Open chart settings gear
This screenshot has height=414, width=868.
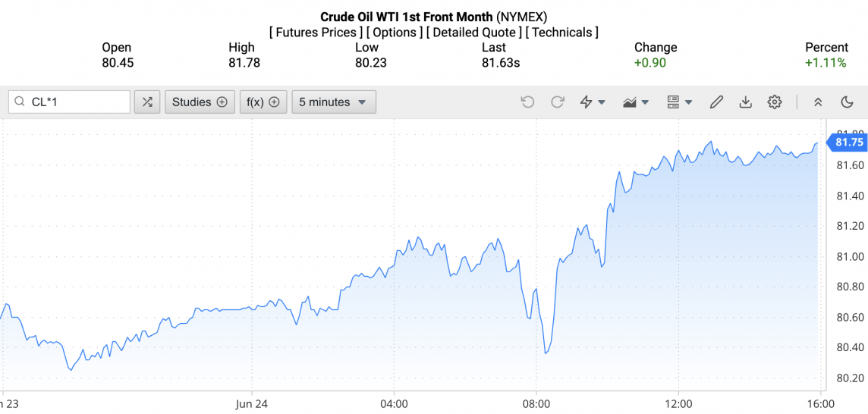[x=774, y=102]
